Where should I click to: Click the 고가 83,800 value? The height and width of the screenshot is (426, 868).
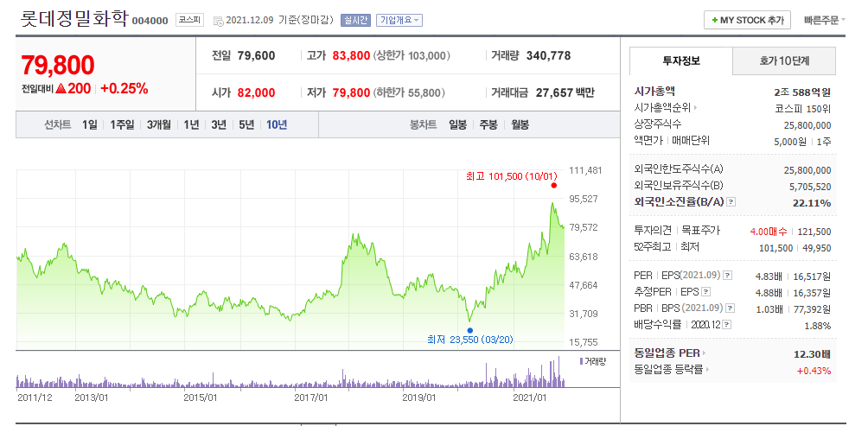351,55
